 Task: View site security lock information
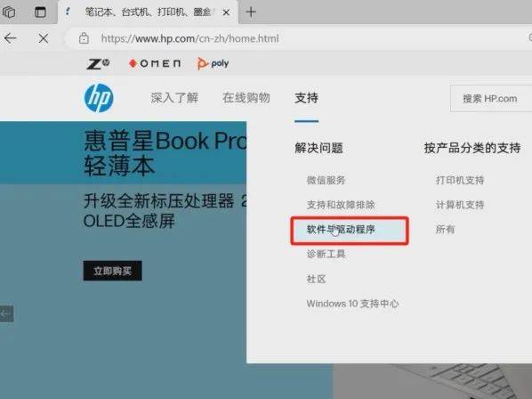[x=84, y=38]
